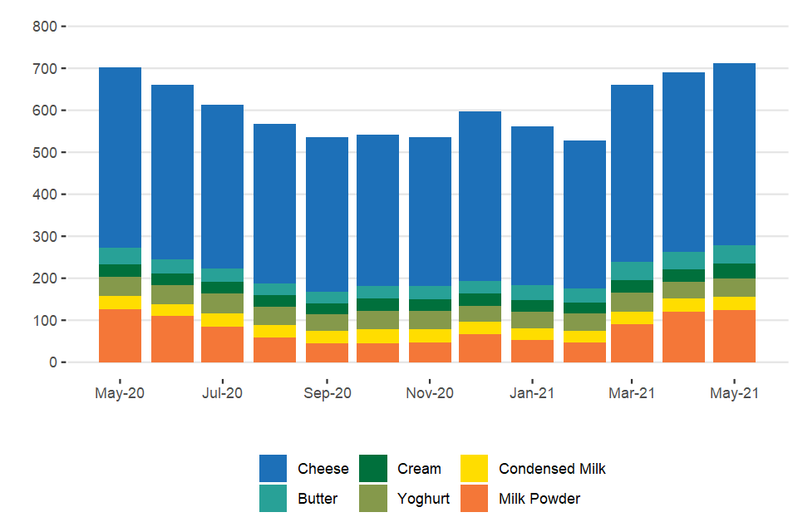Click the 400 y-axis tick label
Viewport: 798px width, 532px height.
(45, 195)
